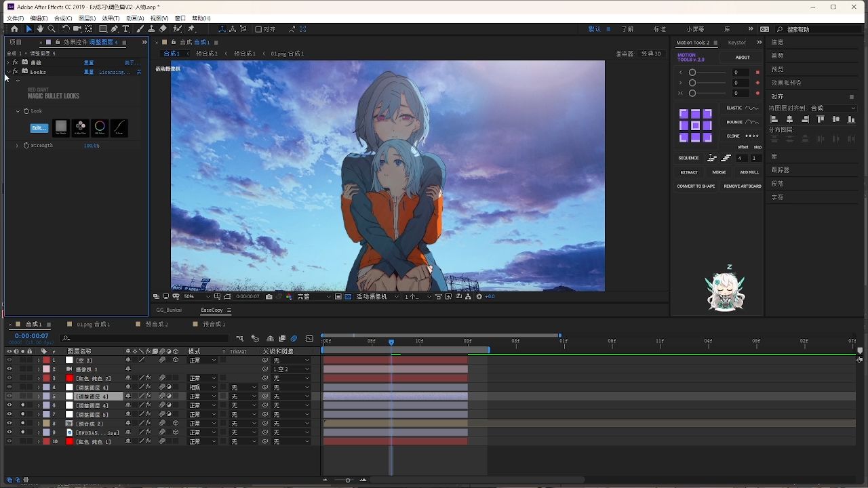
Task: Click the first Motion Tools easing slider
Action: coord(708,73)
